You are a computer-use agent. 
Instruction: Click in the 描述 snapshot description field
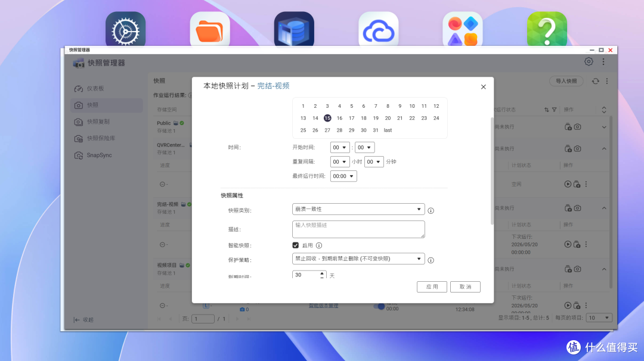coord(358,229)
